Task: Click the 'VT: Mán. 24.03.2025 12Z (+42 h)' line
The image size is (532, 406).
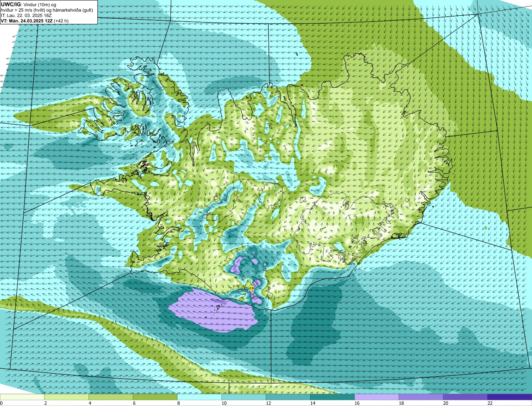Action: (34, 20)
